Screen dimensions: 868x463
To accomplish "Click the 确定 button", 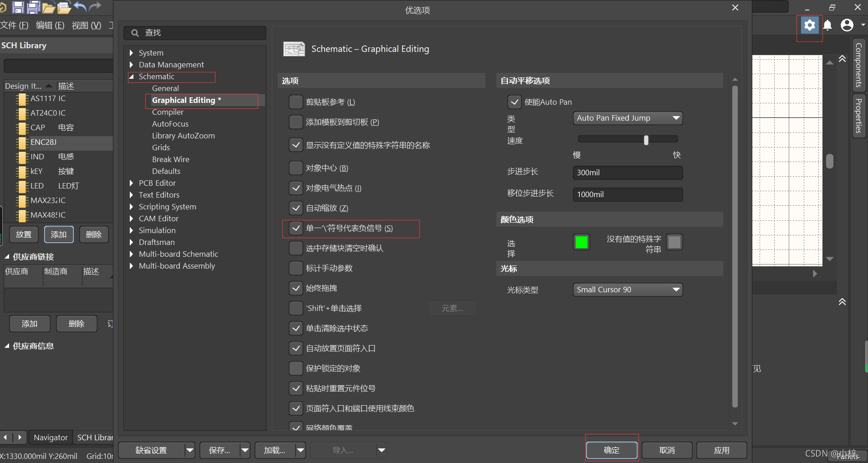I will pyautogui.click(x=612, y=450).
